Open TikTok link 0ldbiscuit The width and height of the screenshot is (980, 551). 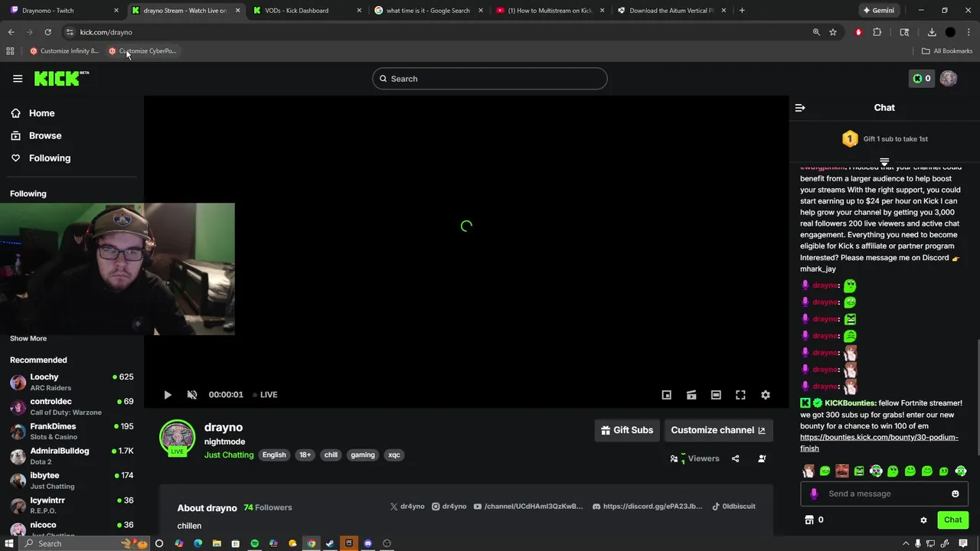733,507
